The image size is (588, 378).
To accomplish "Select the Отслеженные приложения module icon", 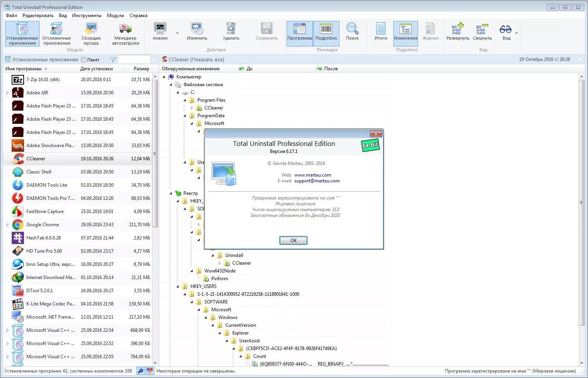I will [x=57, y=33].
